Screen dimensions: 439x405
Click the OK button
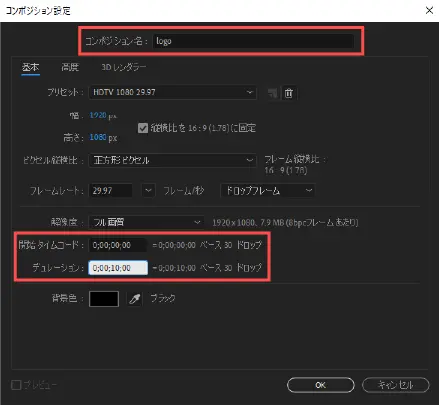coord(321,385)
